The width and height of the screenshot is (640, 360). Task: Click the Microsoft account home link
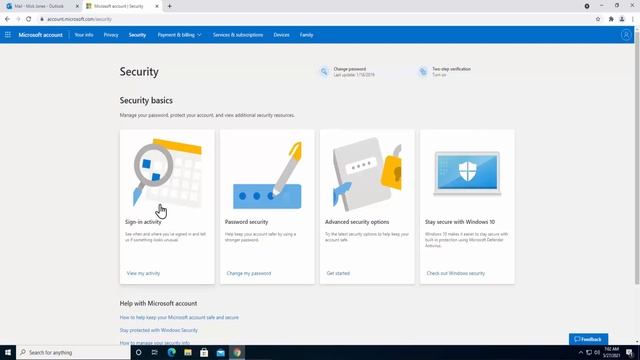click(40, 35)
